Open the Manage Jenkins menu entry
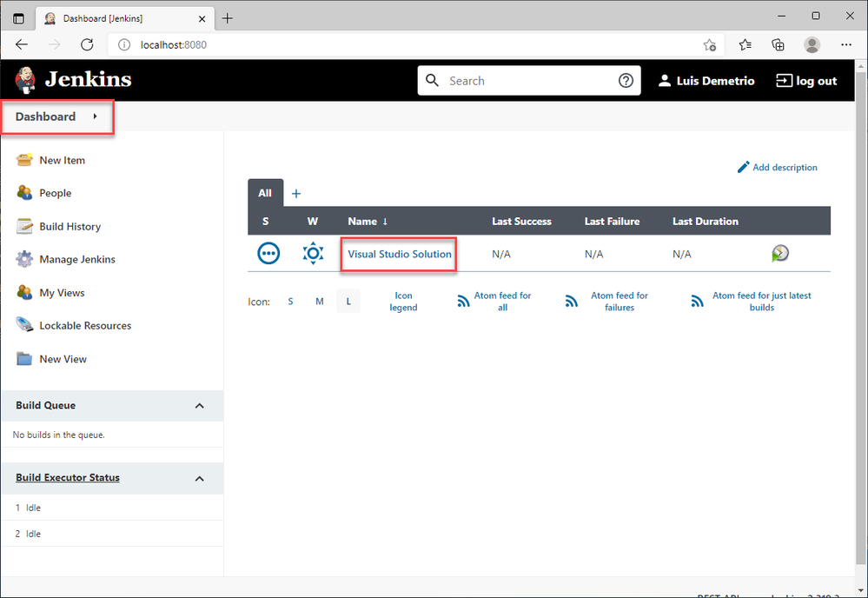Screen dimensions: 868x598 pos(77,259)
